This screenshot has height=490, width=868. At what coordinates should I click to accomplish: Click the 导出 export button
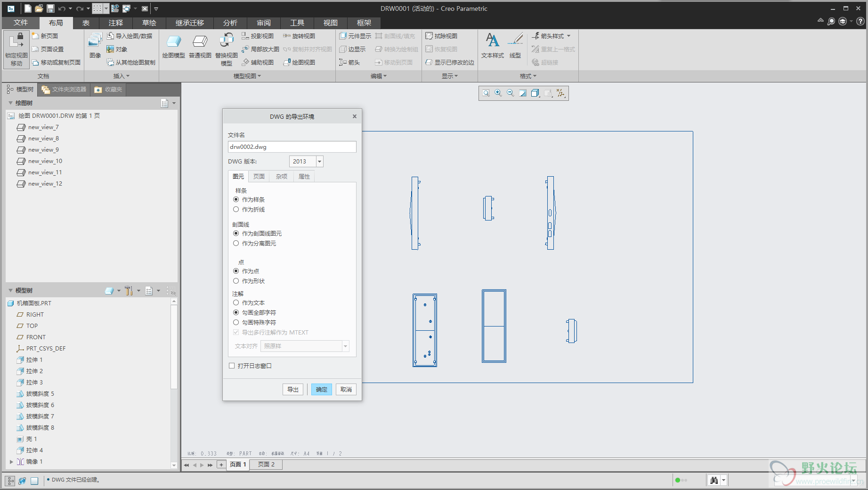[293, 389]
